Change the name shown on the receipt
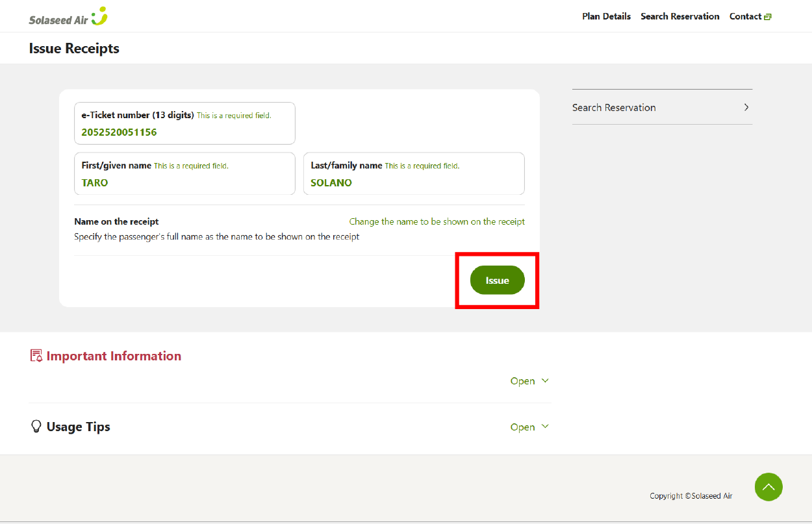 pos(437,221)
